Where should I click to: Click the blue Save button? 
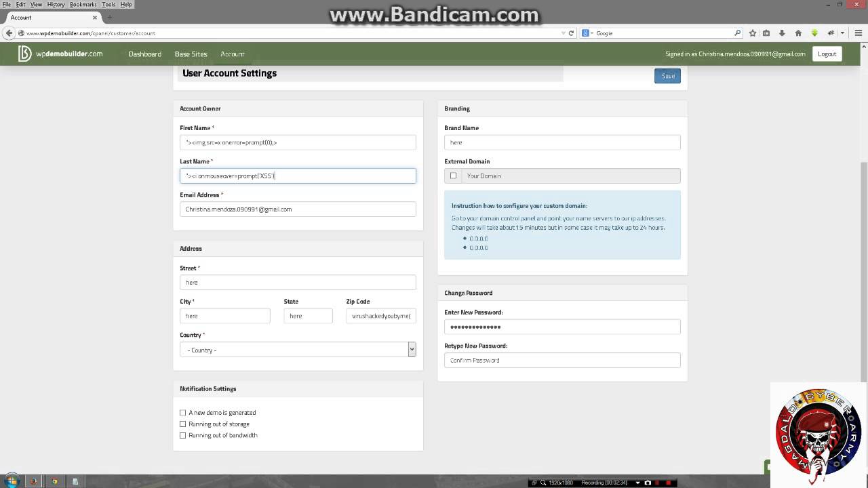click(667, 76)
